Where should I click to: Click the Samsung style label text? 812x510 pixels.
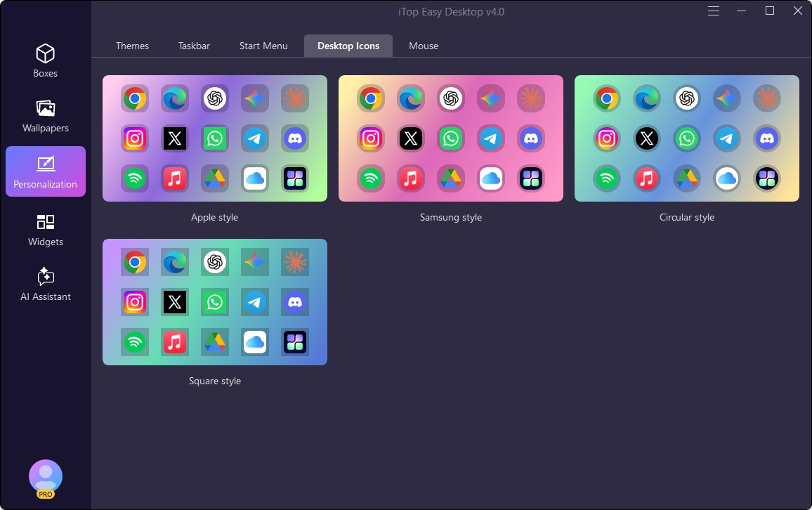[x=450, y=217]
